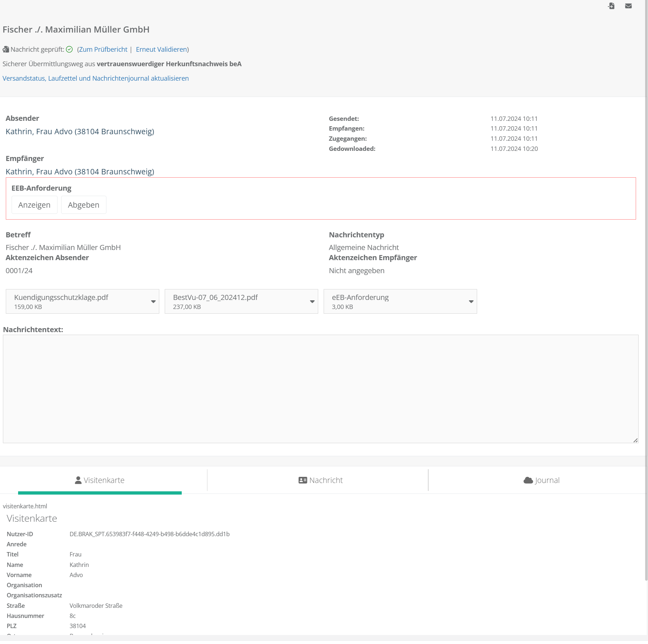Image resolution: width=648 pixels, height=644 pixels.
Task: Click the envelope mail icon
Action: tap(628, 6)
